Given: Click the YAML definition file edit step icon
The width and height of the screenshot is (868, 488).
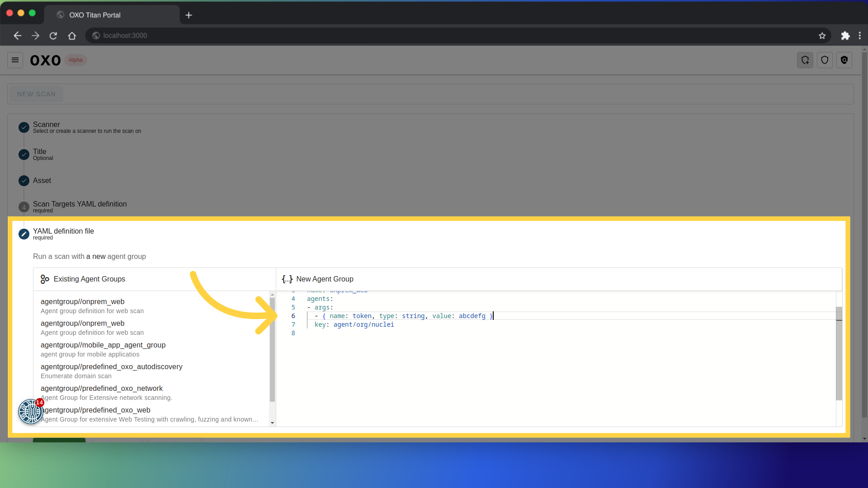Looking at the screenshot, I should pos(24,234).
